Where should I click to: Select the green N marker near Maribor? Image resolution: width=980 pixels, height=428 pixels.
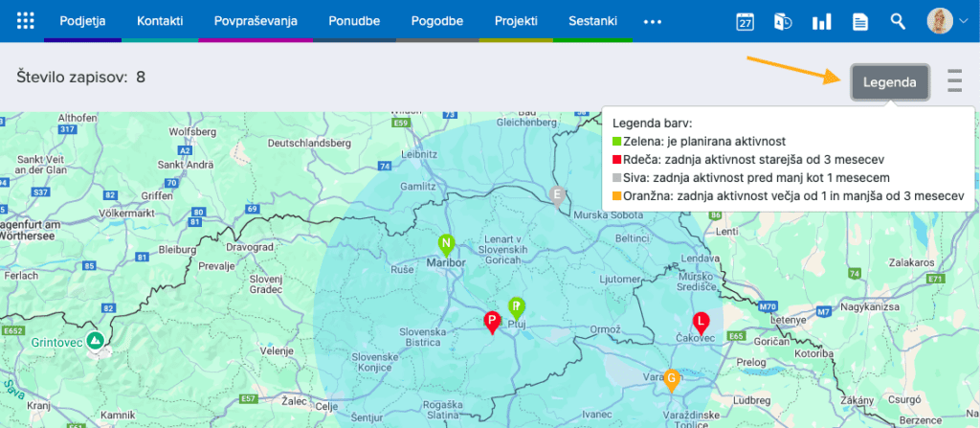coord(445,244)
